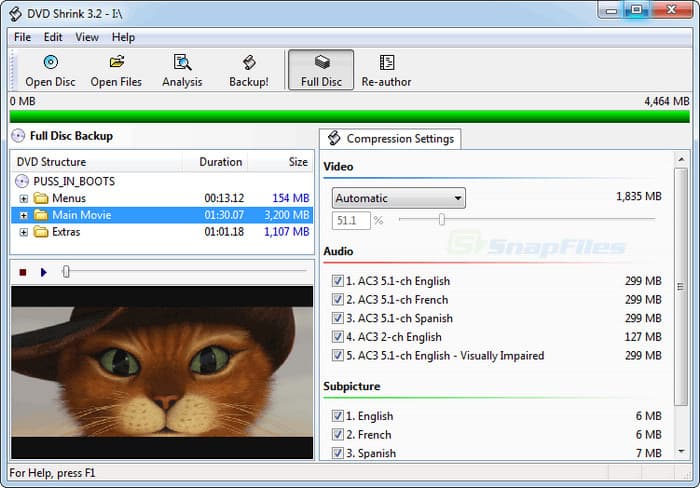700x488 pixels.
Task: Expand the Extras tree node
Action: 24,232
